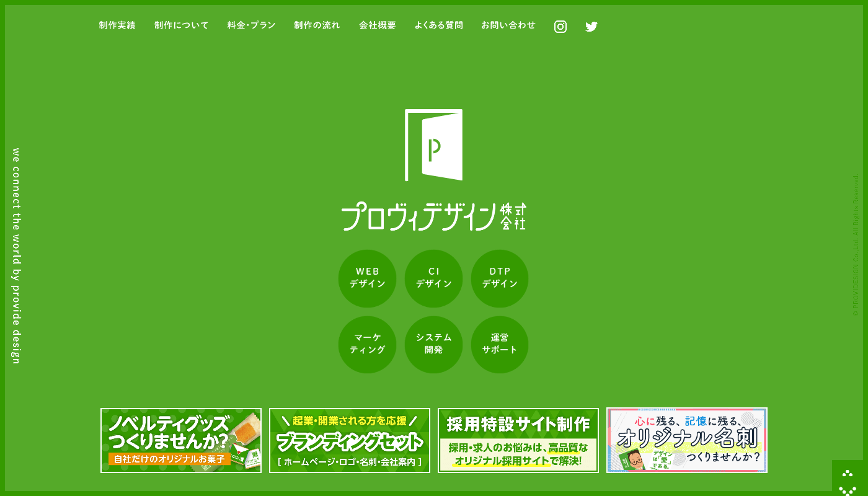
Task: Open the マーケティング circle button
Action: tap(367, 345)
